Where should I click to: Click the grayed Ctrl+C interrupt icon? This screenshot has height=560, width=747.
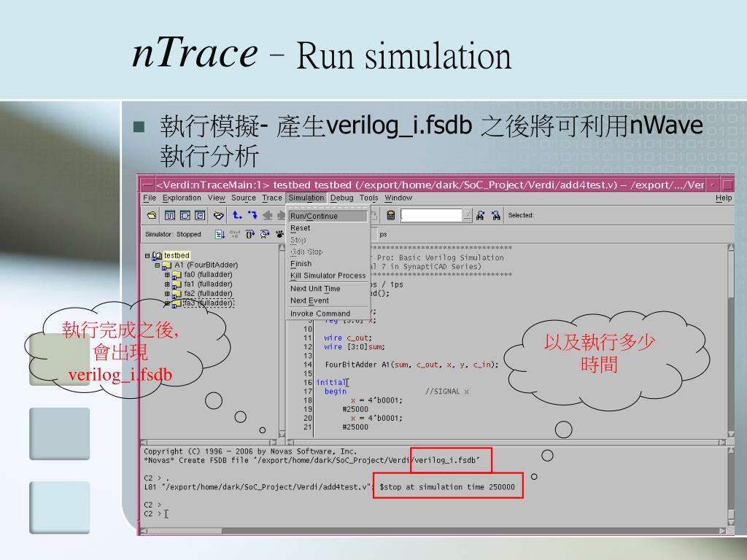coord(235,234)
